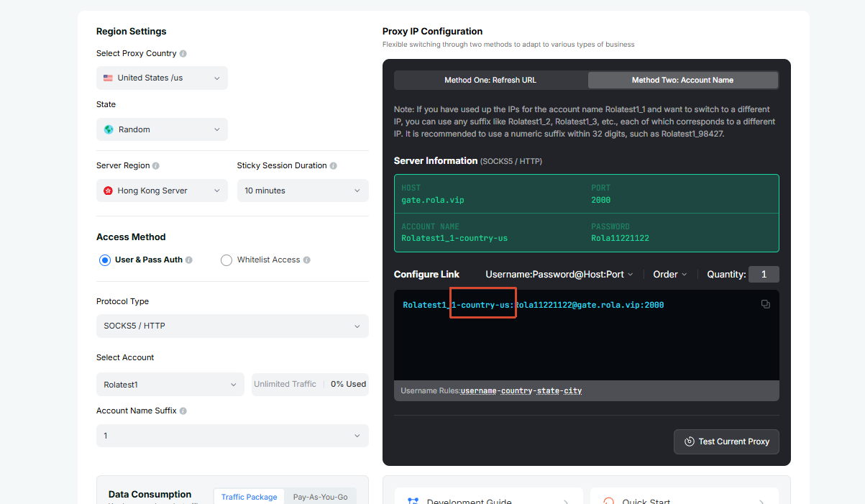Click the 0% Used traffic indicator

pos(348,384)
